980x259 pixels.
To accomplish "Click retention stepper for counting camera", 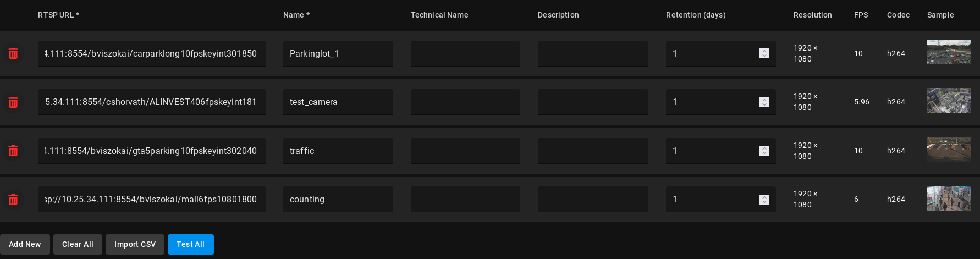I will [764, 200].
